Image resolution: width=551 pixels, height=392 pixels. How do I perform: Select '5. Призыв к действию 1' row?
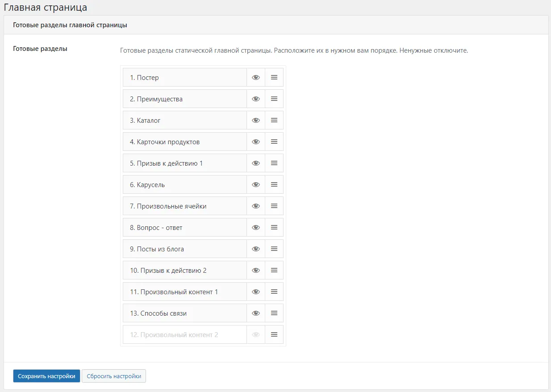185,163
